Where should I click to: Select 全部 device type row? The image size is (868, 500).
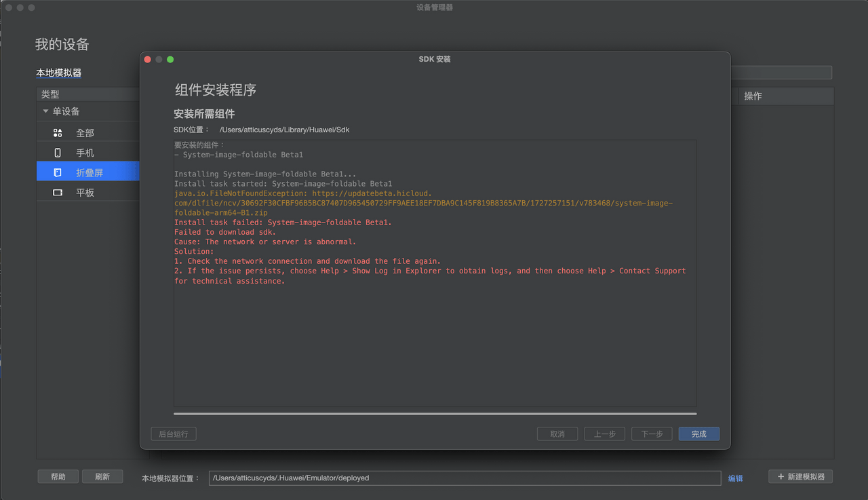coord(88,133)
